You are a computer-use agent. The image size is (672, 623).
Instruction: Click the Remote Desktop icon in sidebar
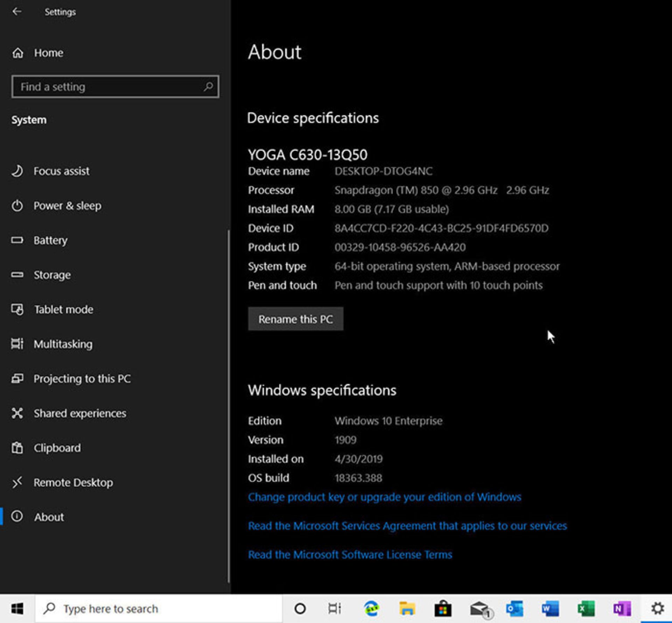click(x=18, y=482)
